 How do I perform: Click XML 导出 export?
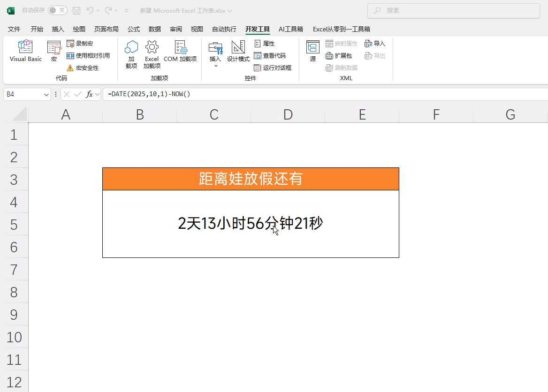(375, 55)
